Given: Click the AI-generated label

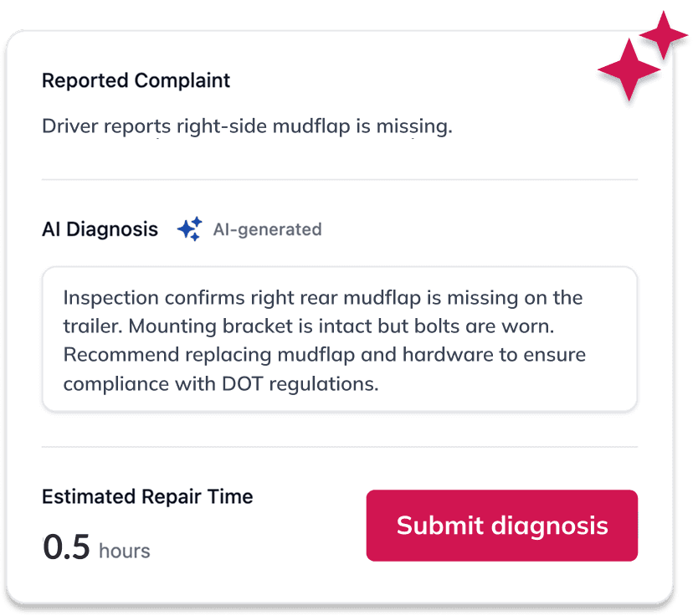Looking at the screenshot, I should coord(268,229).
